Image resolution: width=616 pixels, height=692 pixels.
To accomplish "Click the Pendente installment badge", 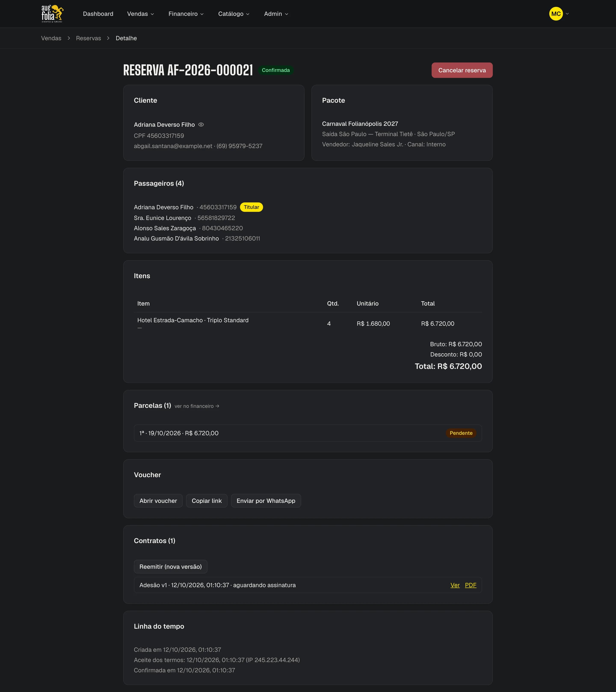I will (x=461, y=433).
